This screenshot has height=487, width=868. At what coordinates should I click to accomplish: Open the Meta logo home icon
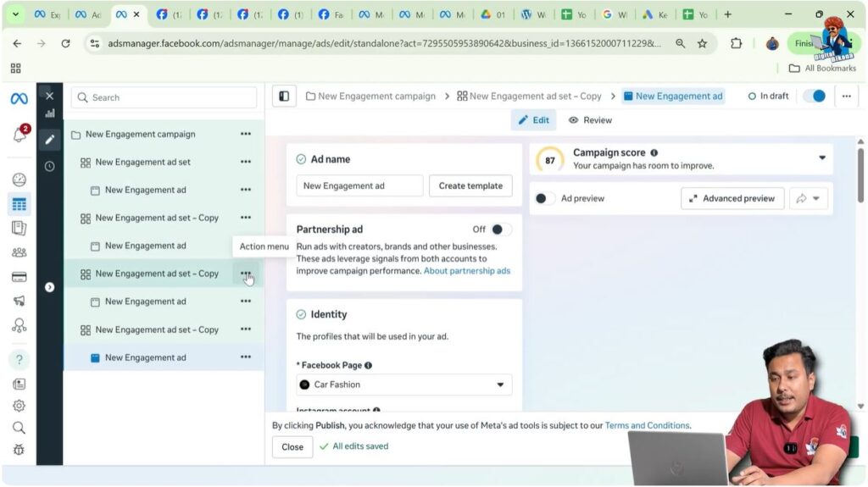click(19, 98)
